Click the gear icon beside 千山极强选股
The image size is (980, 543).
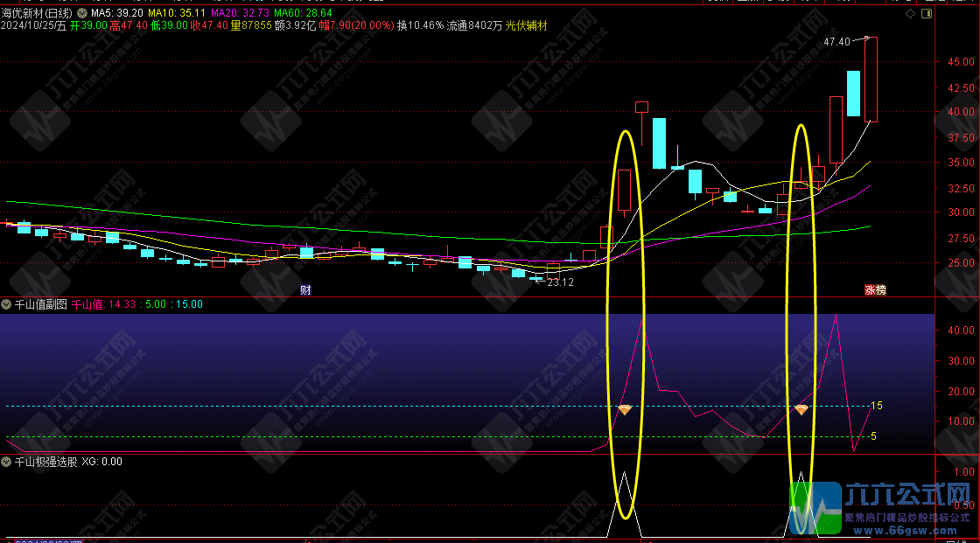click(6, 462)
